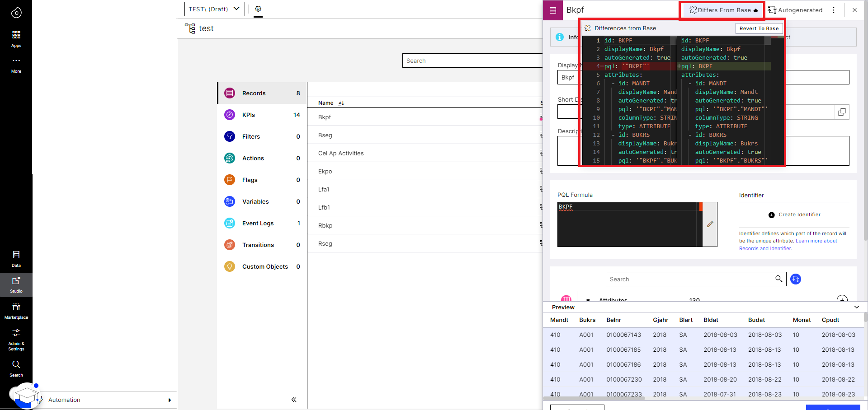
Task: Click the Custom Objects icon
Action: [x=230, y=266]
